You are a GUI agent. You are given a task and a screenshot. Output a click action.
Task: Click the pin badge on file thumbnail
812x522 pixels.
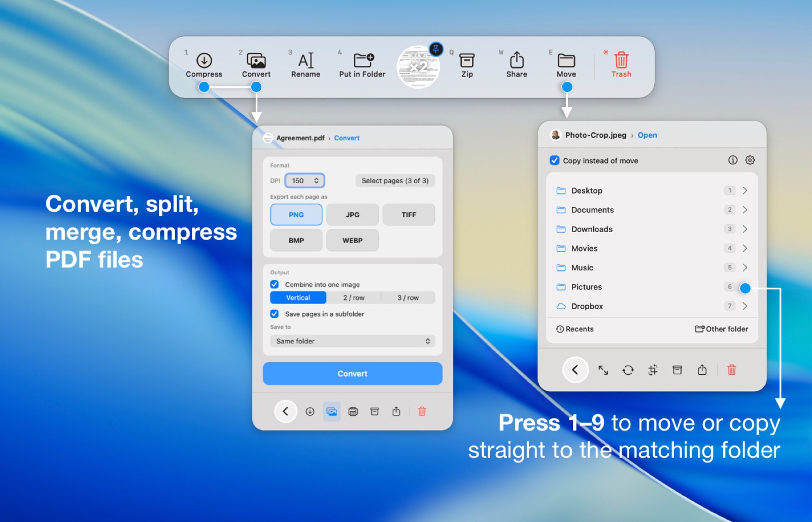(x=436, y=49)
